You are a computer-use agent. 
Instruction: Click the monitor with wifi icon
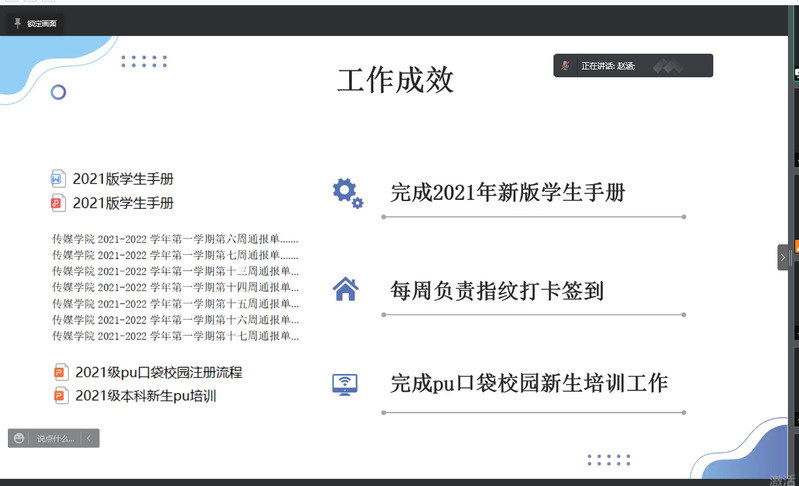[345, 383]
